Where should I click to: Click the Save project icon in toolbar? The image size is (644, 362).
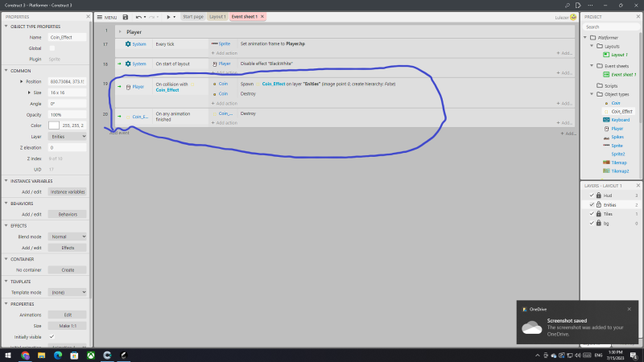[x=125, y=16]
